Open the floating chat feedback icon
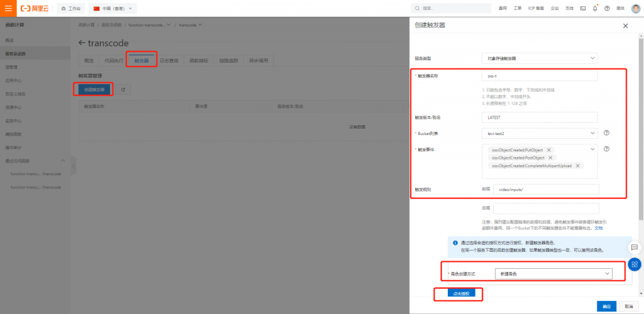Screen dimensions: 644x314 [635, 247]
